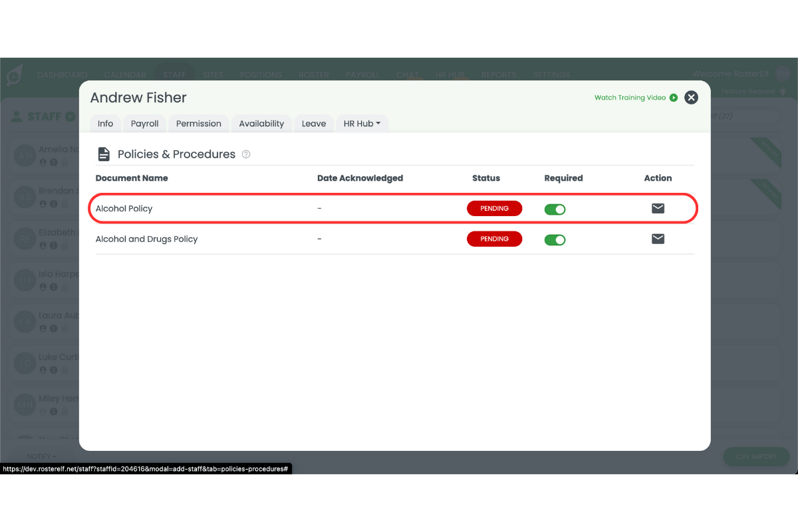Send email for Alcohol and Drugs Policy
798x532 pixels.
point(658,239)
